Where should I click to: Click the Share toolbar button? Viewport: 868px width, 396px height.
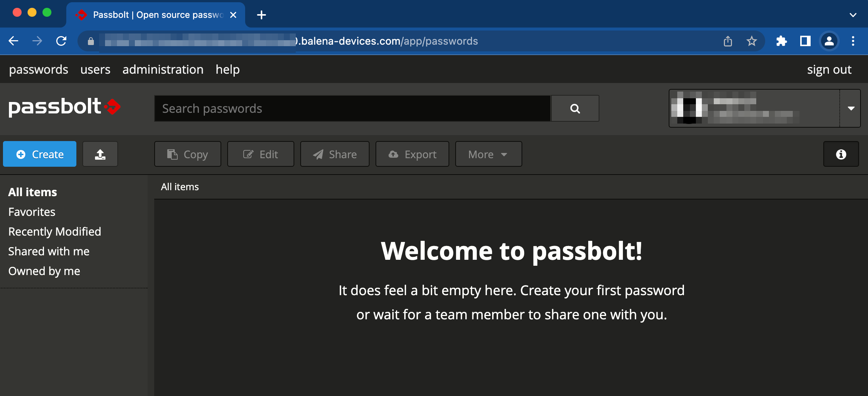[x=335, y=154]
